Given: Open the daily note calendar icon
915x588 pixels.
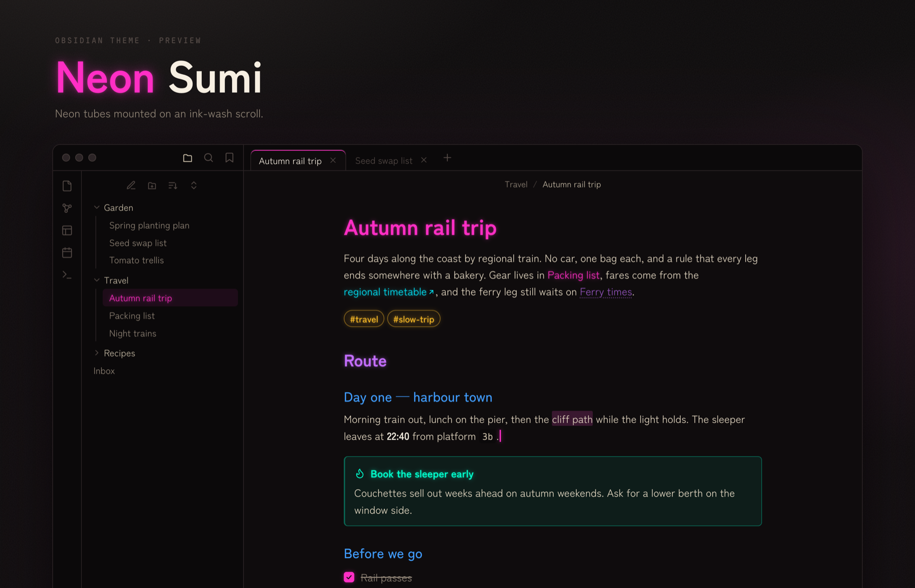Looking at the screenshot, I should coord(67,253).
